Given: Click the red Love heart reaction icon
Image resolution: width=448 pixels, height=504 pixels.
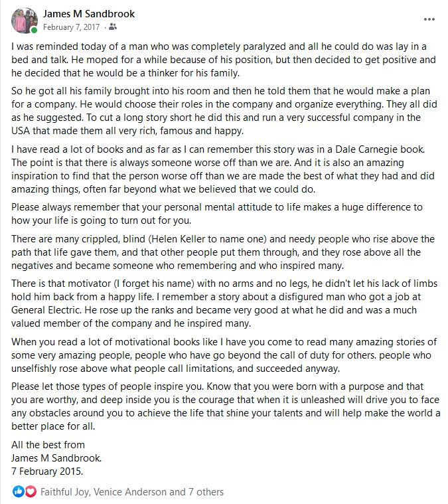Looking at the screenshot, I should (x=30, y=492).
